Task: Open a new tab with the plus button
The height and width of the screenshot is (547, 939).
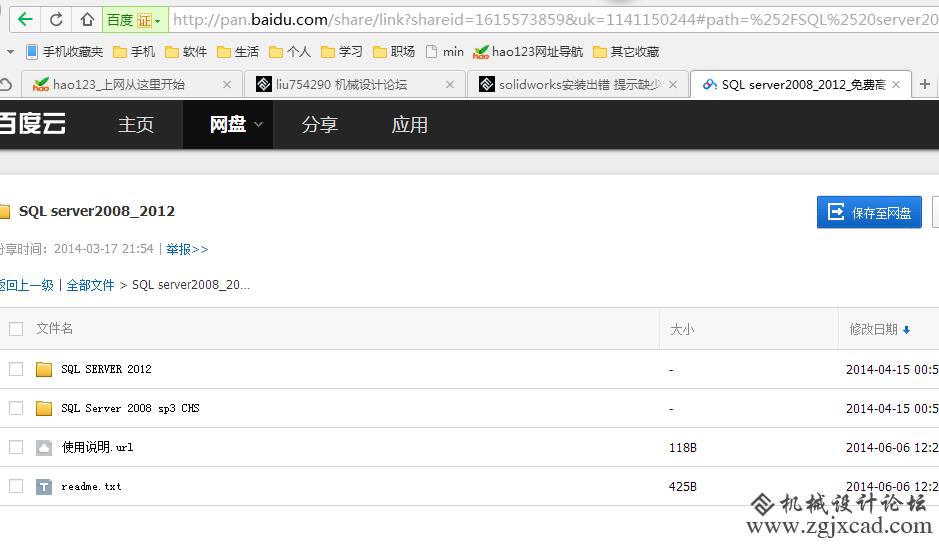Action: coord(925,84)
